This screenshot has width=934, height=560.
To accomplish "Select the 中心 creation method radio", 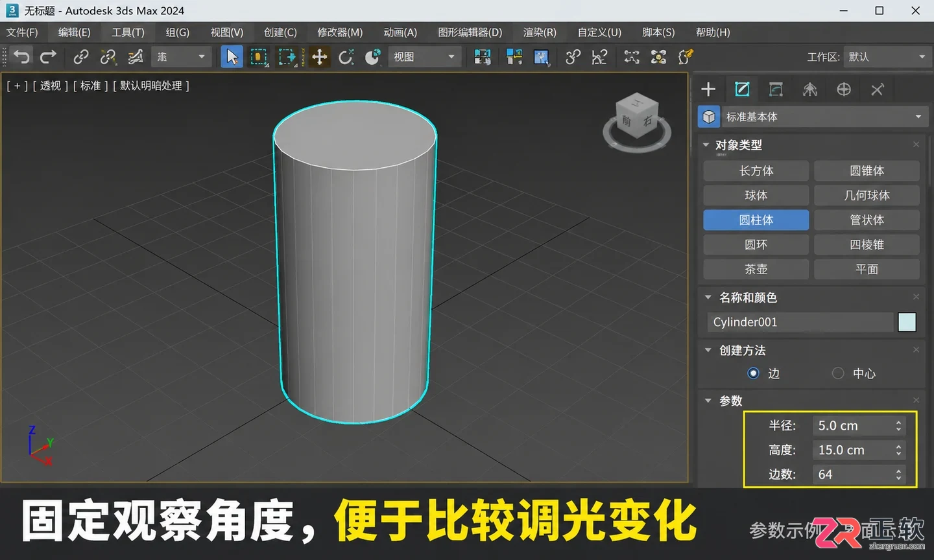I will coord(838,373).
